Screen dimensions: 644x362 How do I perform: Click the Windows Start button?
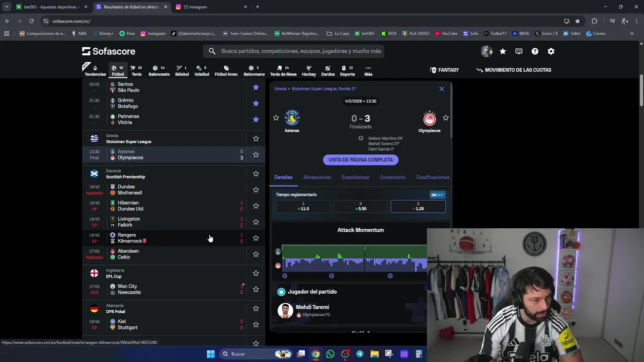coord(211,354)
